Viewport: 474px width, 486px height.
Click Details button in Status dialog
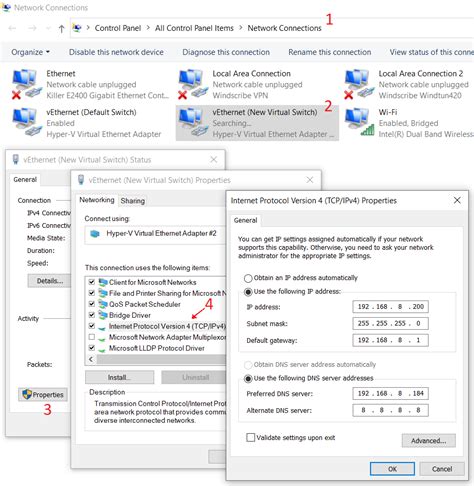[x=49, y=281]
